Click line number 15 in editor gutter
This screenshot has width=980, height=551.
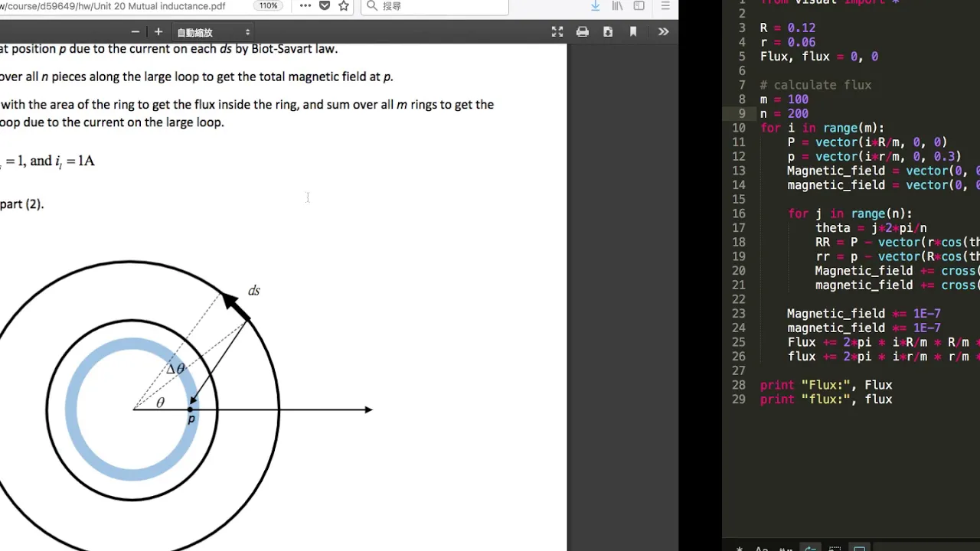point(738,199)
